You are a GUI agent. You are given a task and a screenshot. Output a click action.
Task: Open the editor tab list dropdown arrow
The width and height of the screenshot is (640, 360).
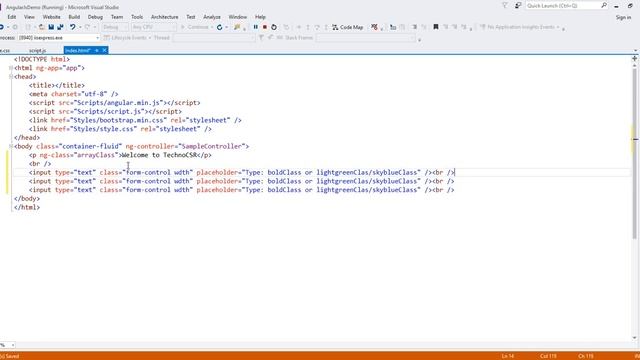tap(635, 51)
